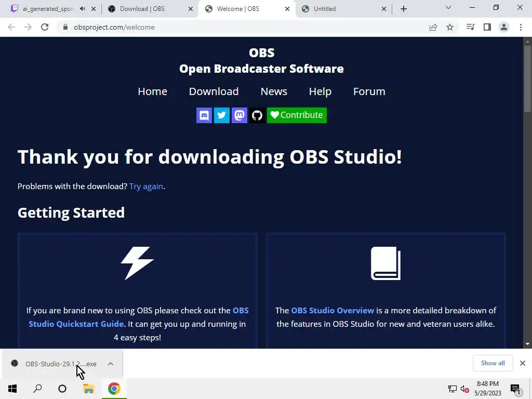This screenshot has height=399, width=532.
Task: View site information lock icon
Action: [x=65, y=27]
